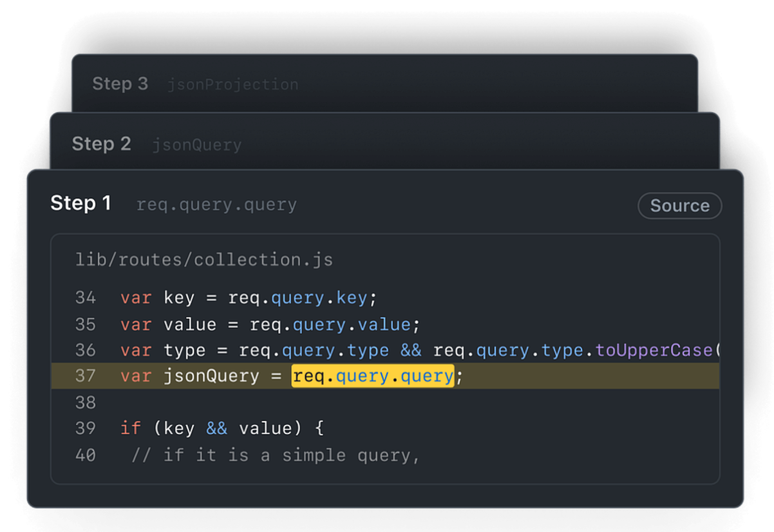The height and width of the screenshot is (532, 774).
Task: Click the req.query.key expression on line 34
Action: (x=297, y=298)
